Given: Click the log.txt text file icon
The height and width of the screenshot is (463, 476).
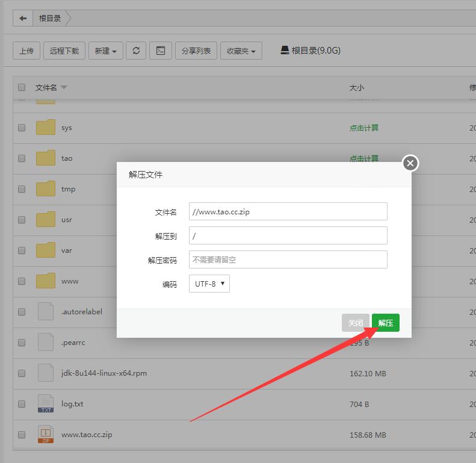Looking at the screenshot, I should point(46,403).
